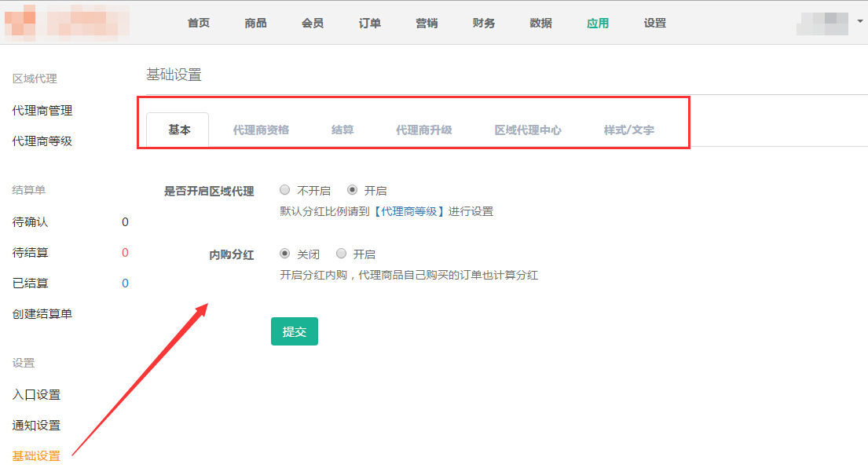
Task: Select the 样式/文字 tab
Action: tap(628, 130)
